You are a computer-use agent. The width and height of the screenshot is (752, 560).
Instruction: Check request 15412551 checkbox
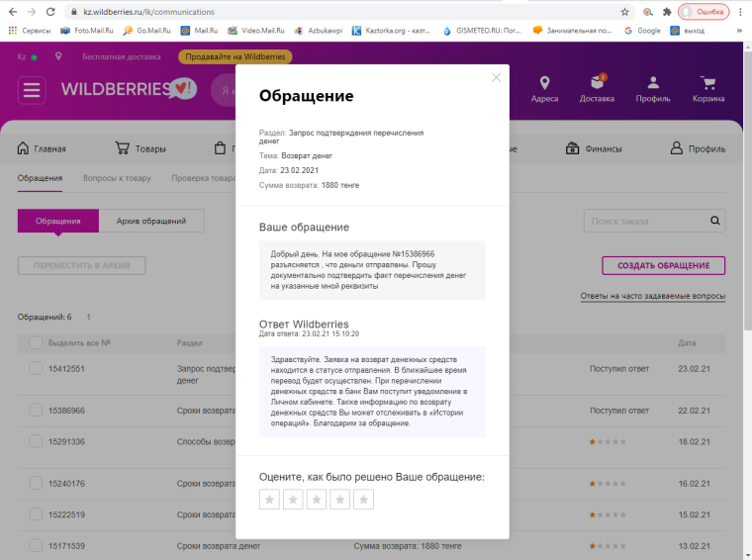click(x=36, y=368)
